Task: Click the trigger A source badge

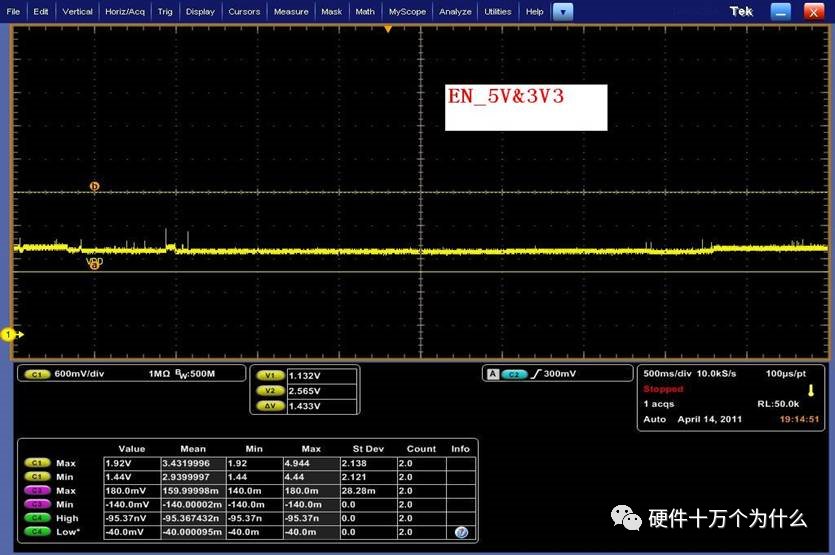Action: click(x=492, y=374)
